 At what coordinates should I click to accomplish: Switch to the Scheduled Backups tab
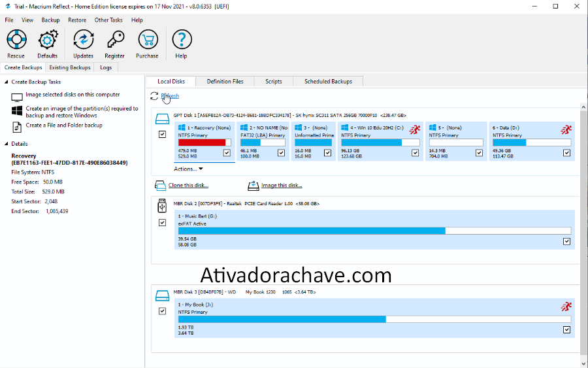point(328,82)
